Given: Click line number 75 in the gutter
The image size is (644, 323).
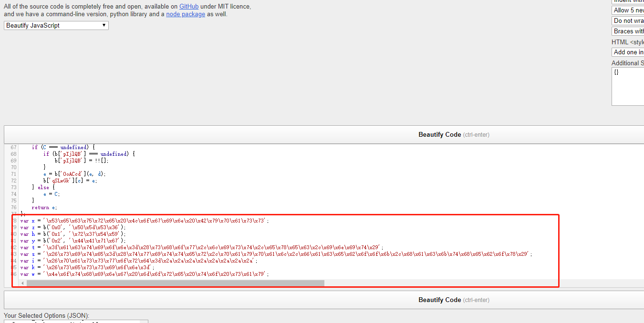Looking at the screenshot, I should 13,201.
